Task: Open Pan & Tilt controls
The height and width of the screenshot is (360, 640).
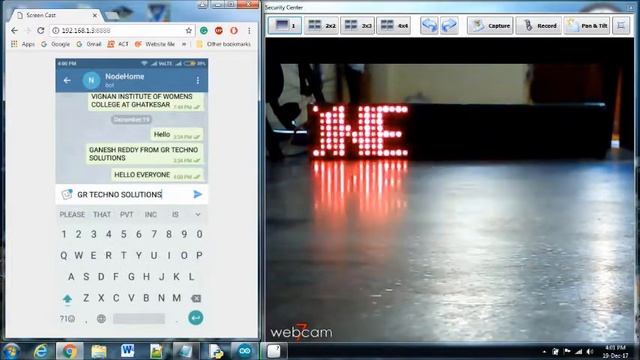Action: pos(587,25)
